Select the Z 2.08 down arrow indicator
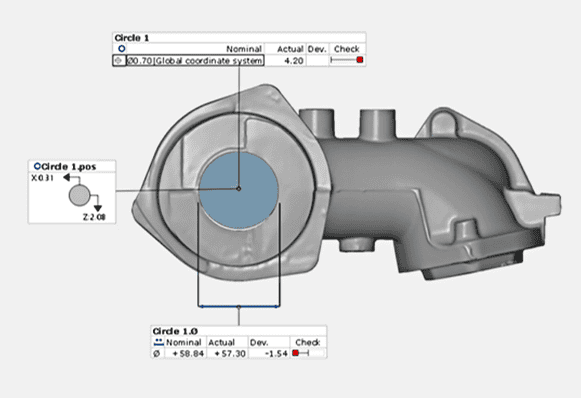 click(x=97, y=208)
